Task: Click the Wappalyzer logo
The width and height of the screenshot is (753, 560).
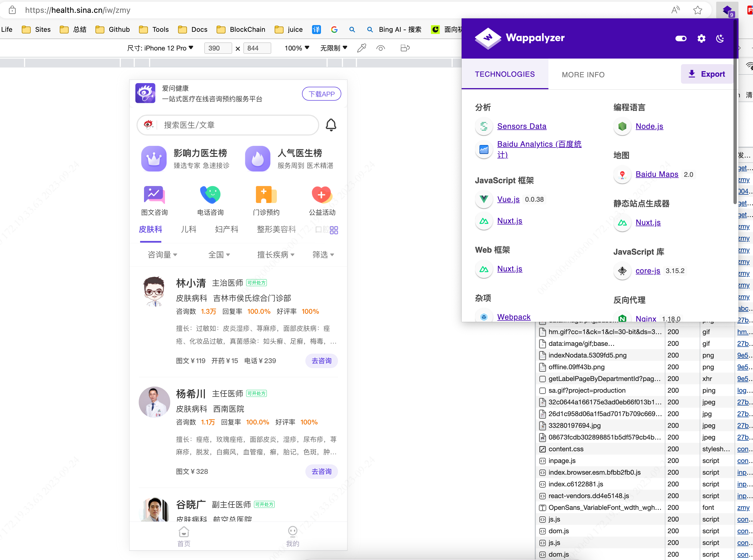Action: point(520,38)
